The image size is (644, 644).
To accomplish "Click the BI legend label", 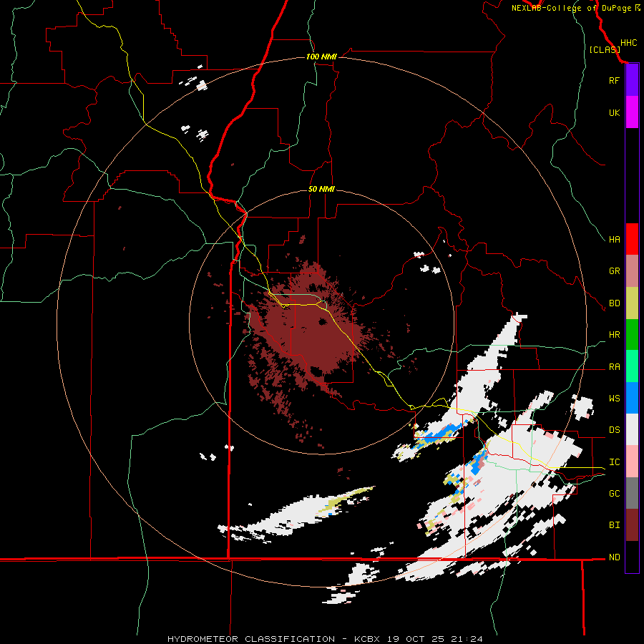I will 614,525.
